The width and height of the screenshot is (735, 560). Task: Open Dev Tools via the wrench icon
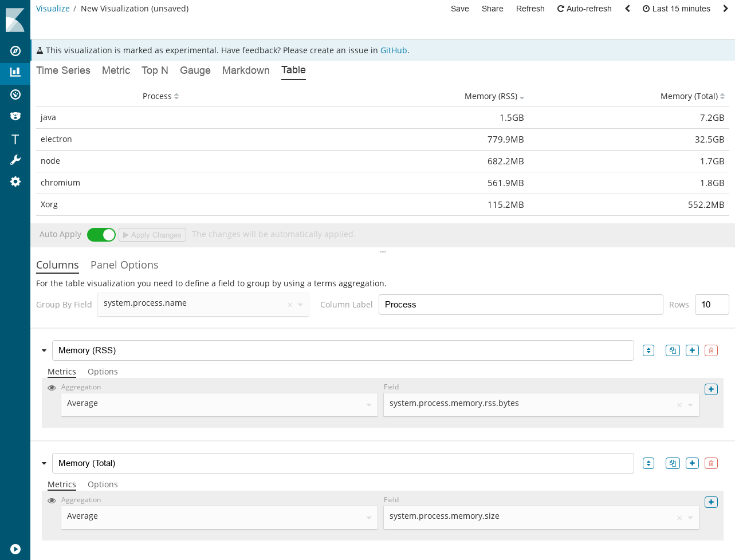coord(15,160)
